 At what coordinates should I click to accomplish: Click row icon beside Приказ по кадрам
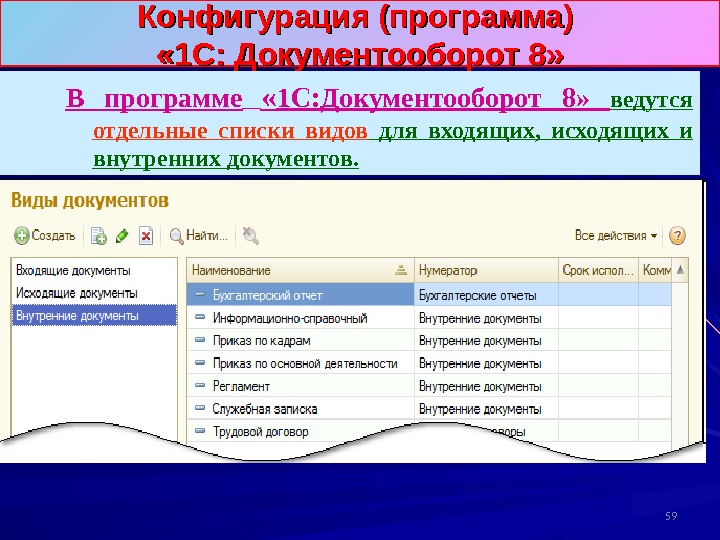(x=200, y=340)
